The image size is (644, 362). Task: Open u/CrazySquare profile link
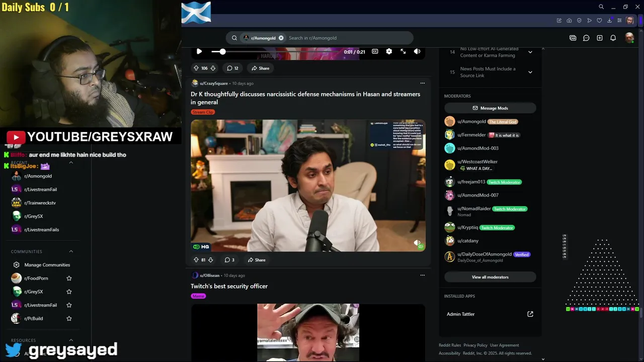214,83
